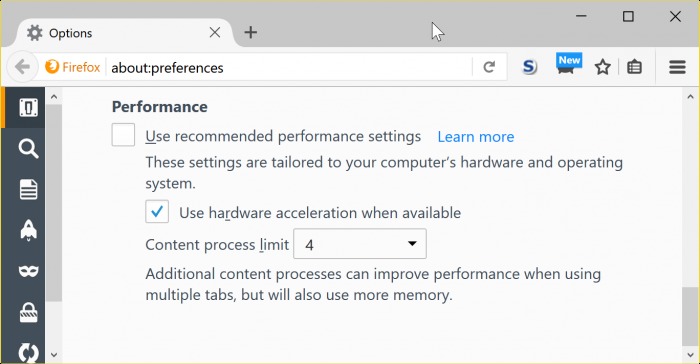
Task: Open the Security padlock icon category
Action: pos(28,312)
